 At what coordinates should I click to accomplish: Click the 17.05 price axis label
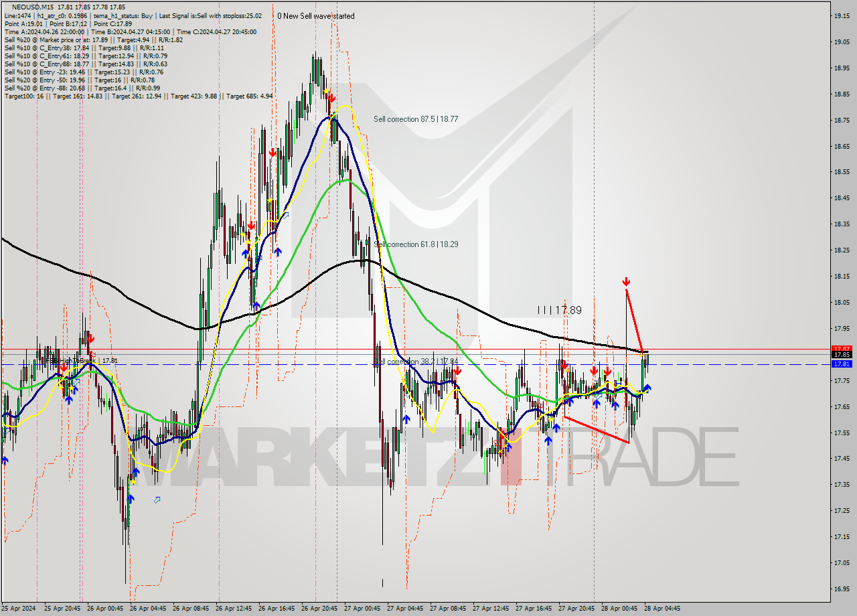point(842,562)
